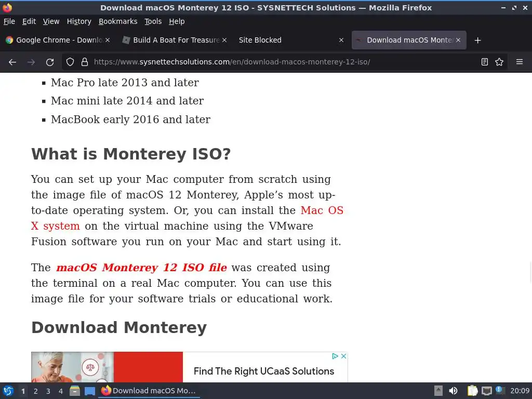Follow the Mac OS X system link

click(x=322, y=210)
